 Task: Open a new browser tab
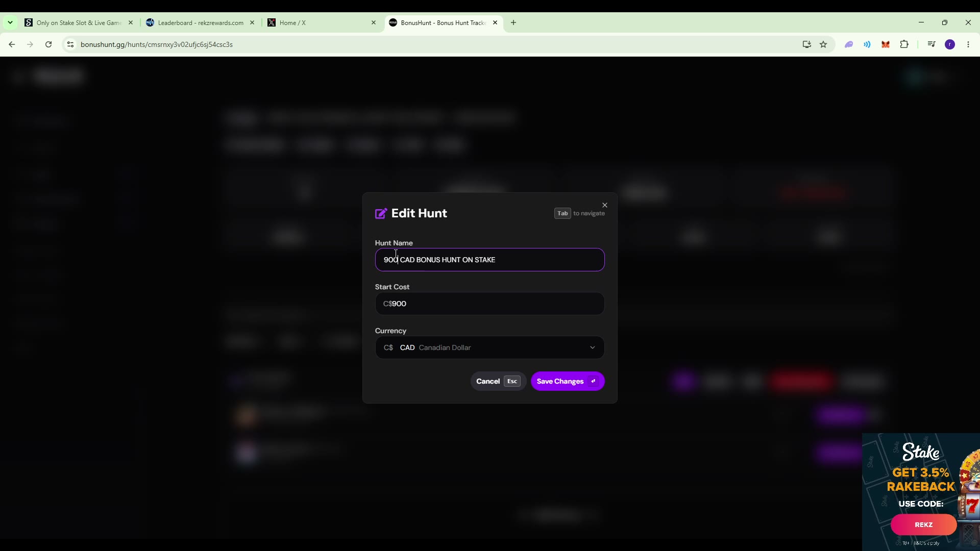point(513,22)
